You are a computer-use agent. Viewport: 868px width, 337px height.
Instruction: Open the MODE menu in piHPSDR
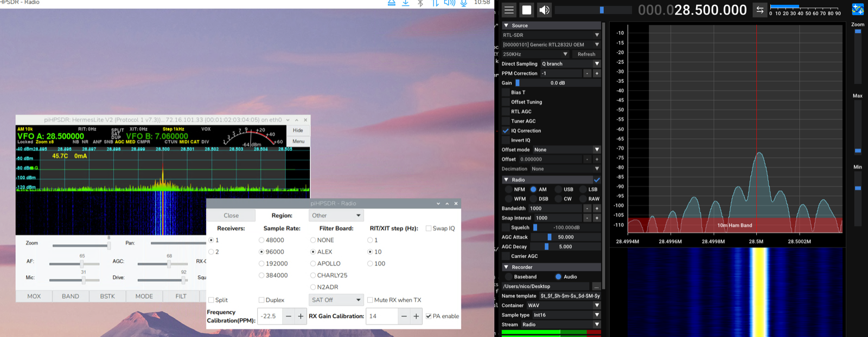point(144,296)
